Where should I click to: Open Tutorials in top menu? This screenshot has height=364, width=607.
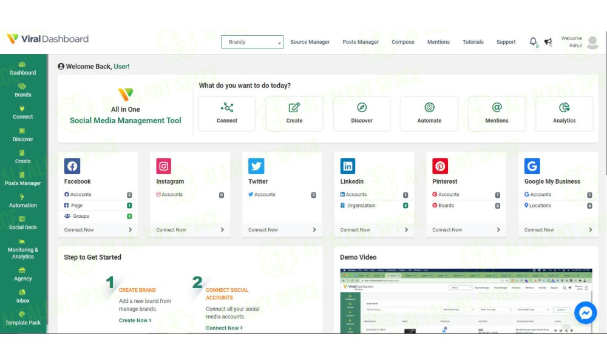pos(473,42)
